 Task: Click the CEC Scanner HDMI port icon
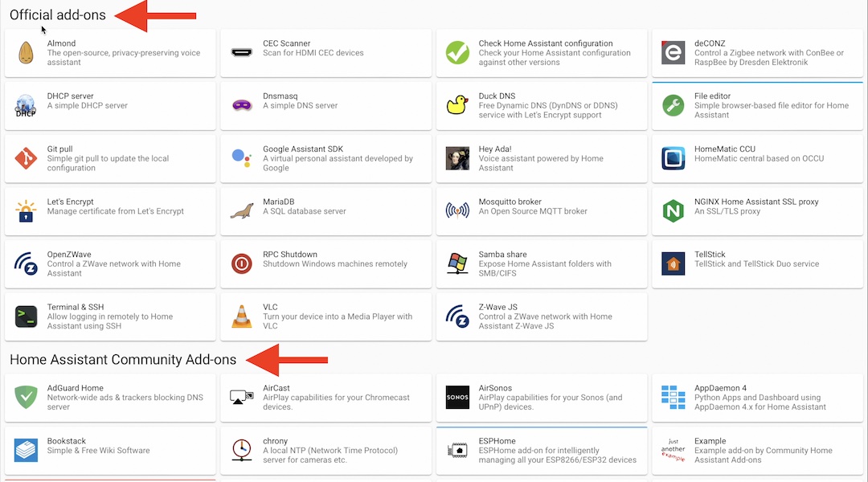[x=241, y=53]
